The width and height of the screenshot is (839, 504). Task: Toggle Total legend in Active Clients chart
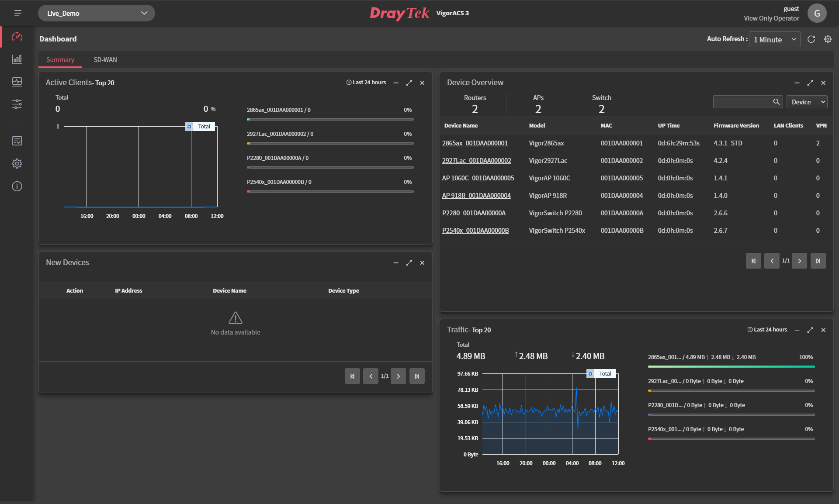point(200,126)
